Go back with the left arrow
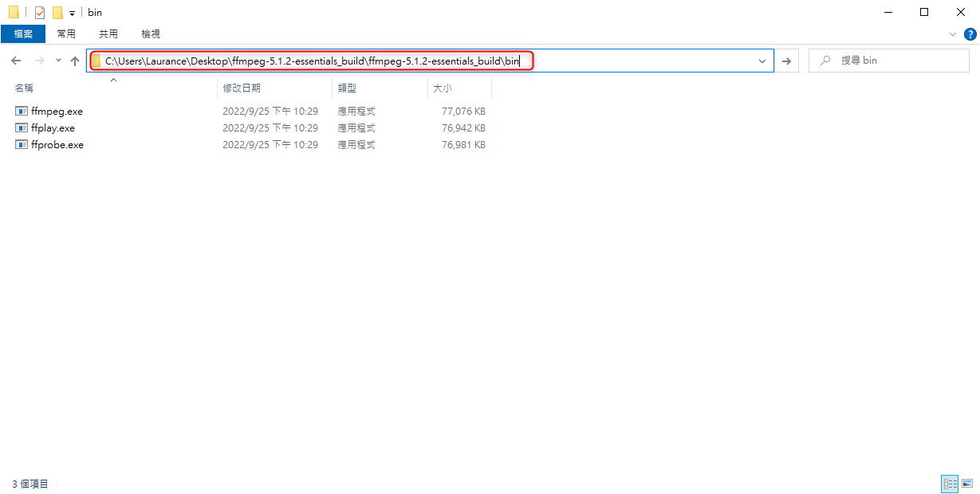This screenshot has width=980, height=494. [16, 61]
